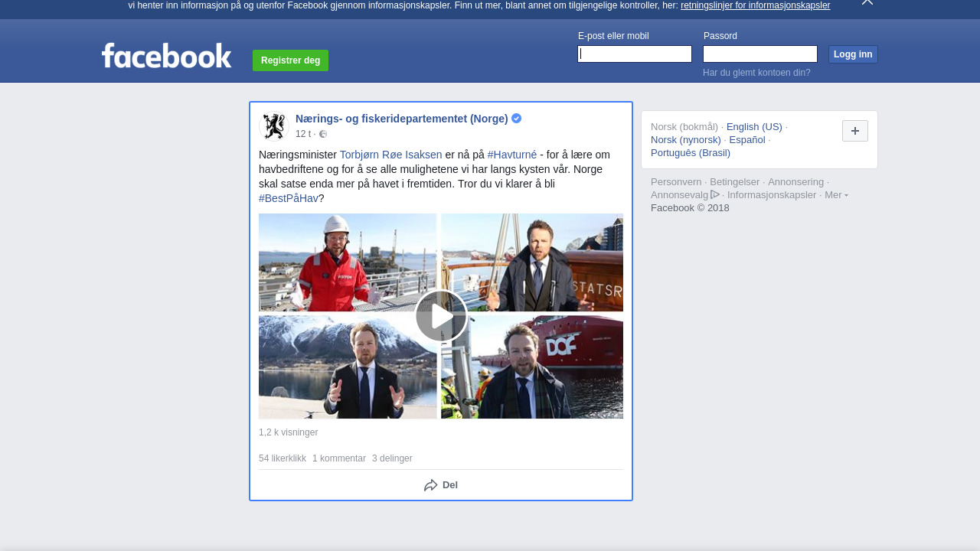This screenshot has width=980, height=551.
Task: Open the Personvern footer link
Action: click(x=676, y=181)
